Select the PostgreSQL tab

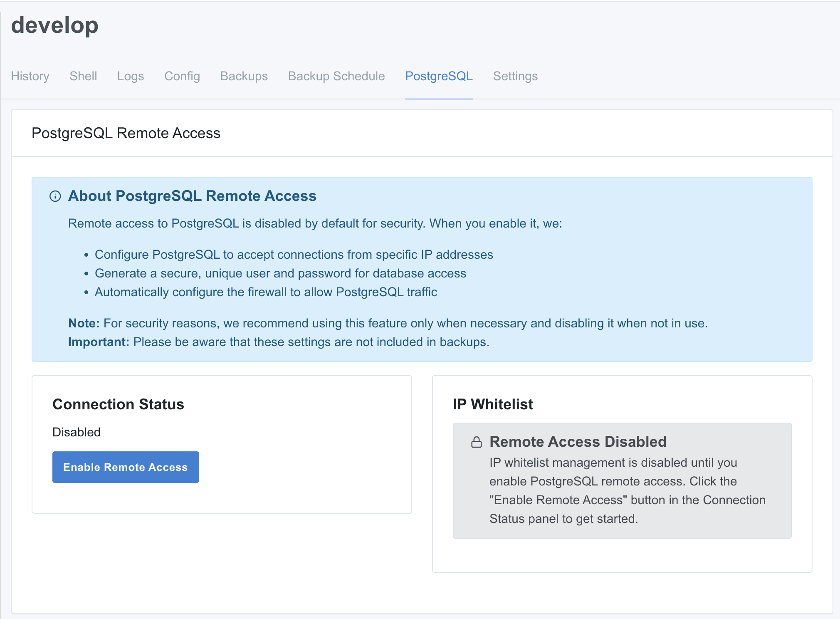(x=439, y=76)
